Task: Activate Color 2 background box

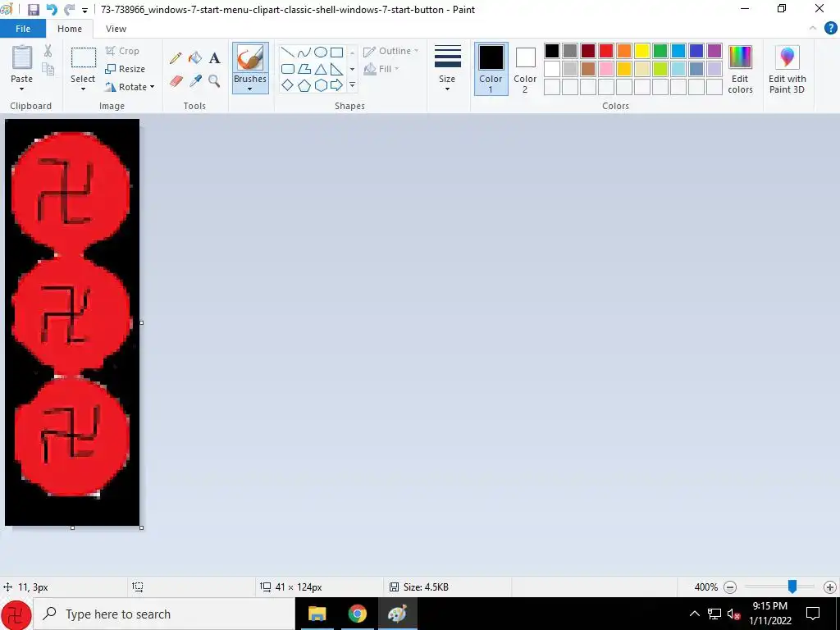Action: tap(525, 69)
